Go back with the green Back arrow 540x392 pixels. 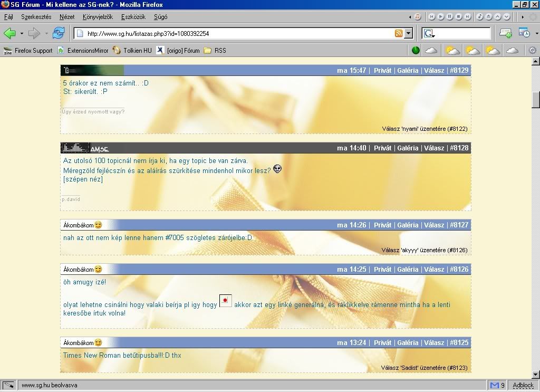click(9, 33)
